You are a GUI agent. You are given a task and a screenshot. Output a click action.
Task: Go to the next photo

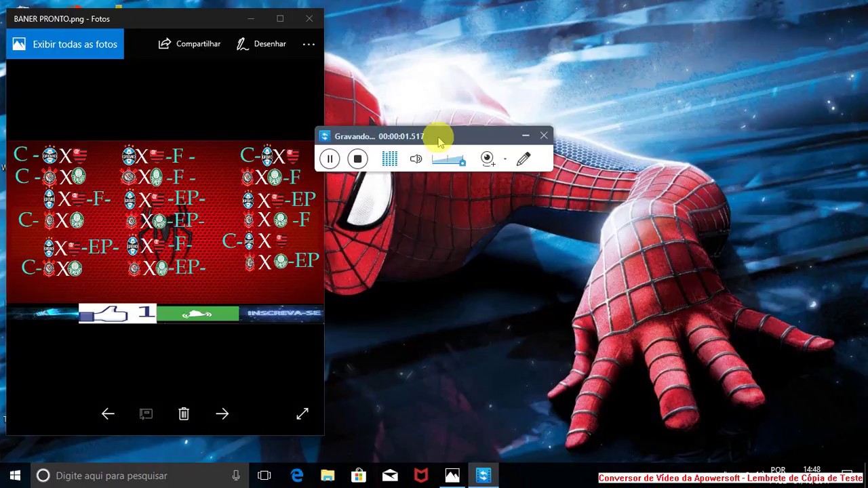[222, 414]
